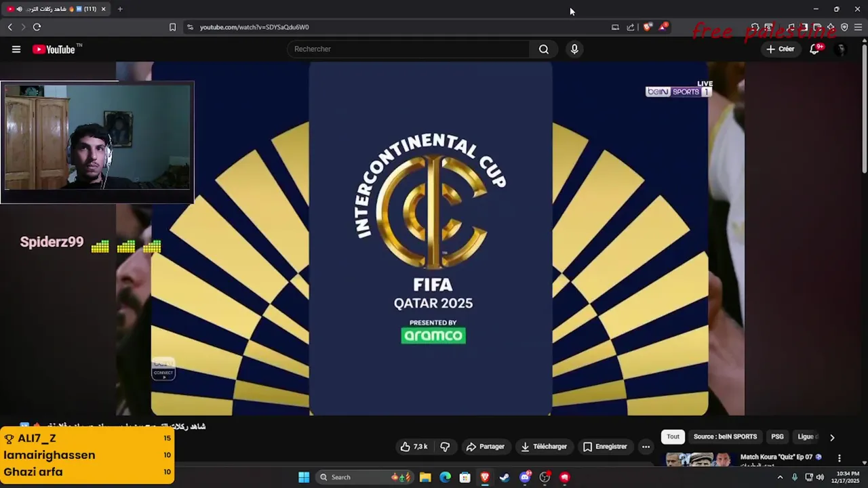Open OBS Studio from the taskbar
Viewport: 868px width, 488px height.
(545, 477)
